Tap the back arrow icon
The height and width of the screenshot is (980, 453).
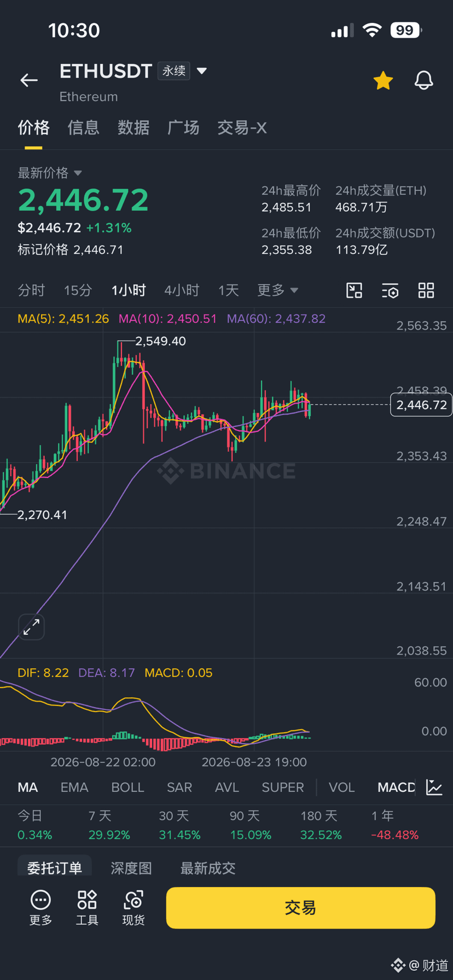tap(29, 80)
